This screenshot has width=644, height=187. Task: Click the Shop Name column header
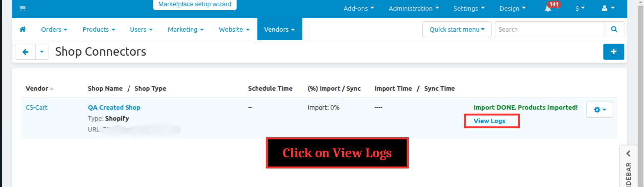pos(105,88)
